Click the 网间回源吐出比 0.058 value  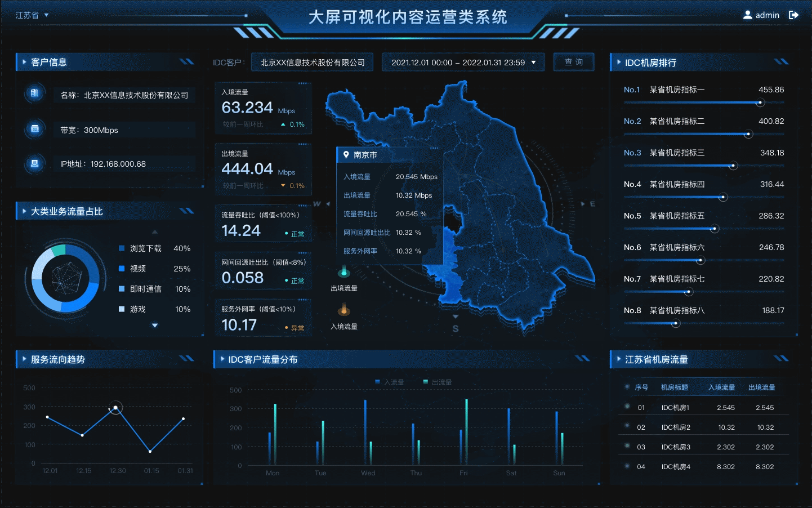coord(243,278)
